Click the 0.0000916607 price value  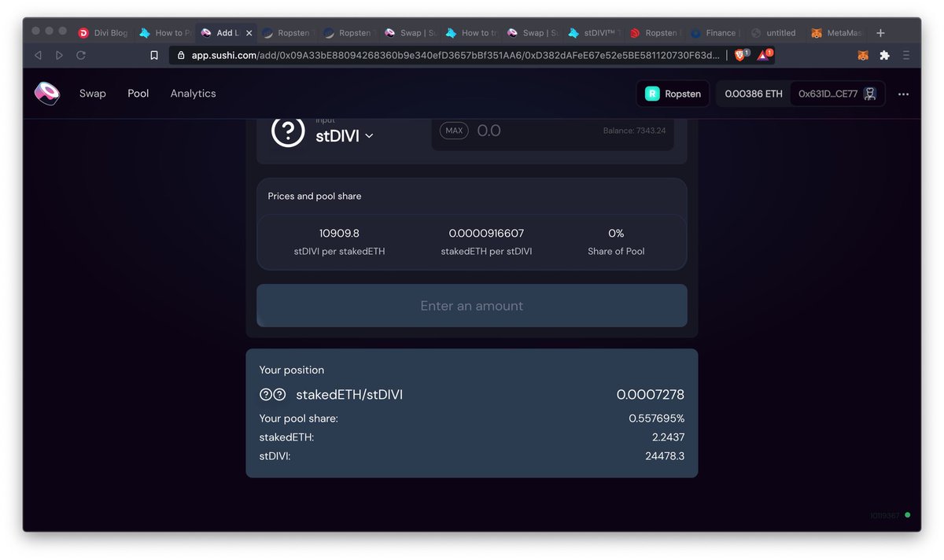486,234
